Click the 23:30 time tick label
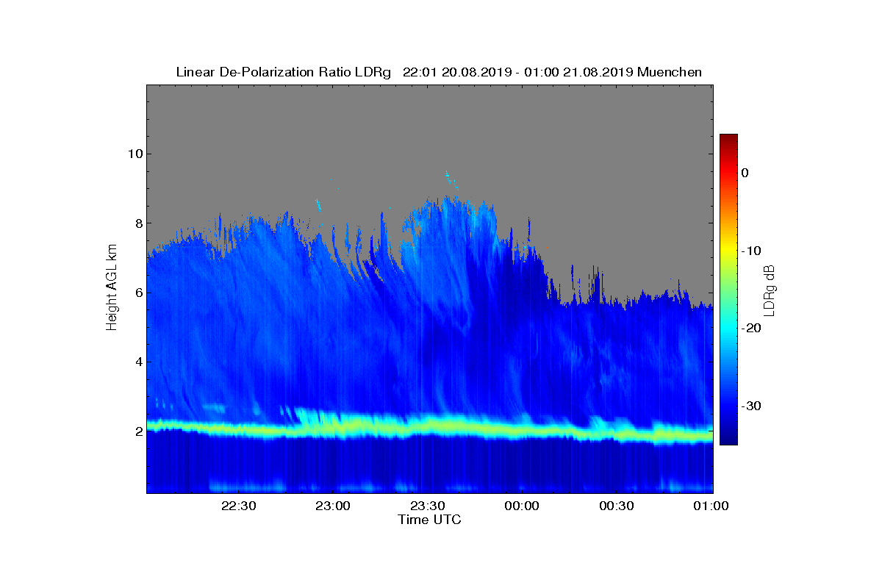882x588 pixels. tap(428, 506)
